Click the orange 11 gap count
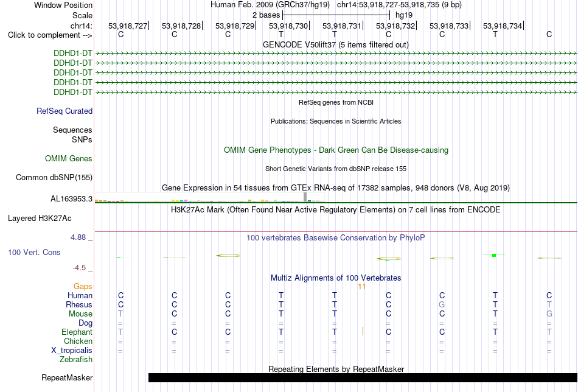Viewport: 578px width, 392px height. [x=361, y=287]
